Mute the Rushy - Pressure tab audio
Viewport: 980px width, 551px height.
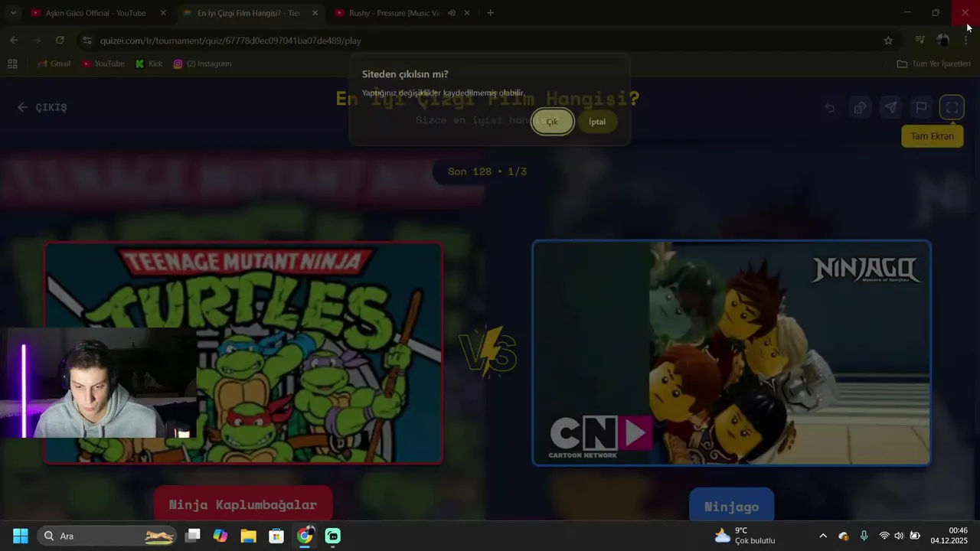[452, 13]
